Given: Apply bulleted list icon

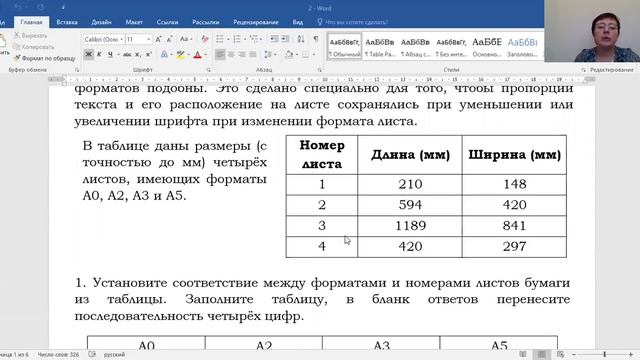Looking at the screenshot, I should click(220, 39).
